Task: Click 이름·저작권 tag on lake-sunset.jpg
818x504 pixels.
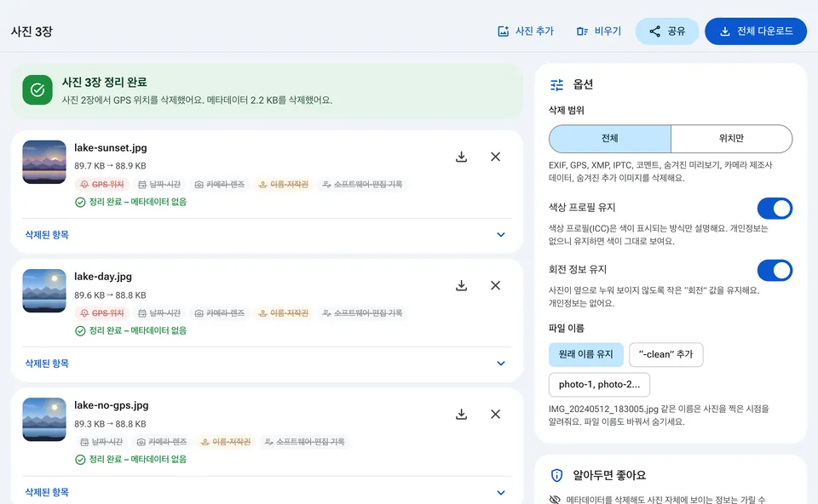Action: (284, 185)
